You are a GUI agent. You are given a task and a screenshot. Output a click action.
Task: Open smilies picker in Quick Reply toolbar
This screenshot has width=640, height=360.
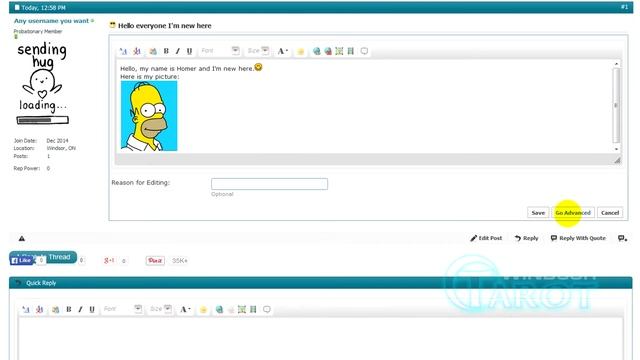[203, 310]
